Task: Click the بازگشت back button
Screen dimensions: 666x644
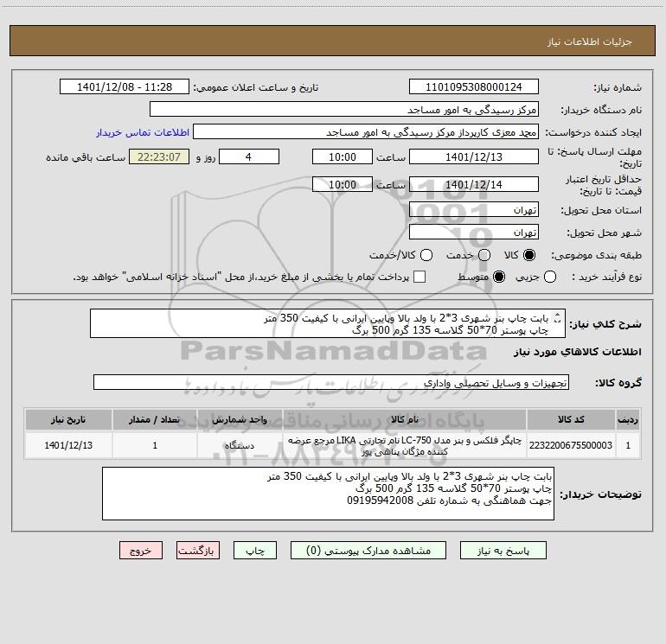Action: (198, 551)
